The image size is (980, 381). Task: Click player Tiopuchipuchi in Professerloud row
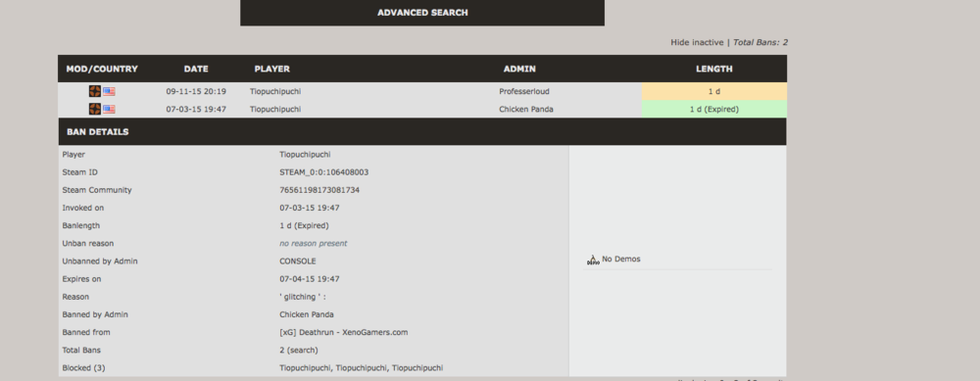pos(275,91)
